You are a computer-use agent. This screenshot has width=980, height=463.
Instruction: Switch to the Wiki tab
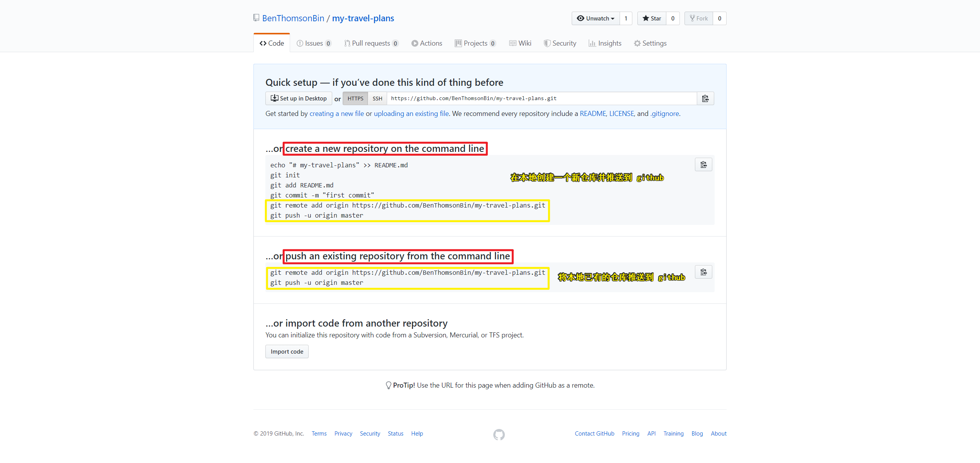pos(520,43)
